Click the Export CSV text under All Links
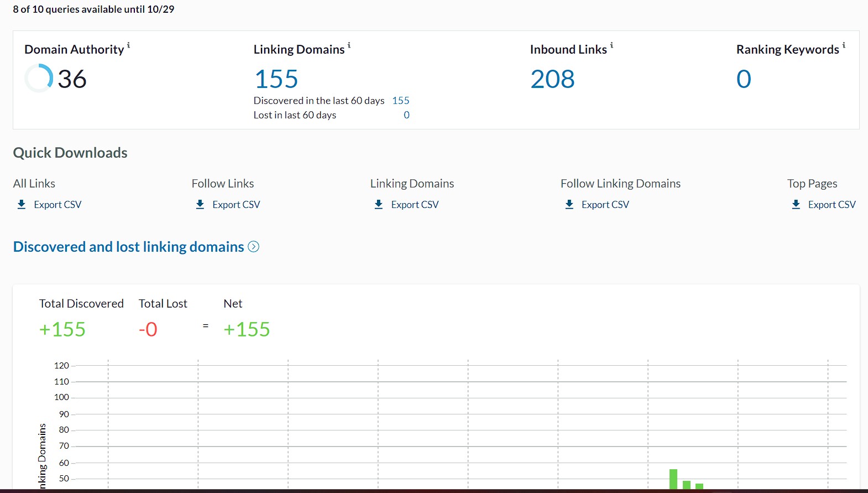 point(57,205)
